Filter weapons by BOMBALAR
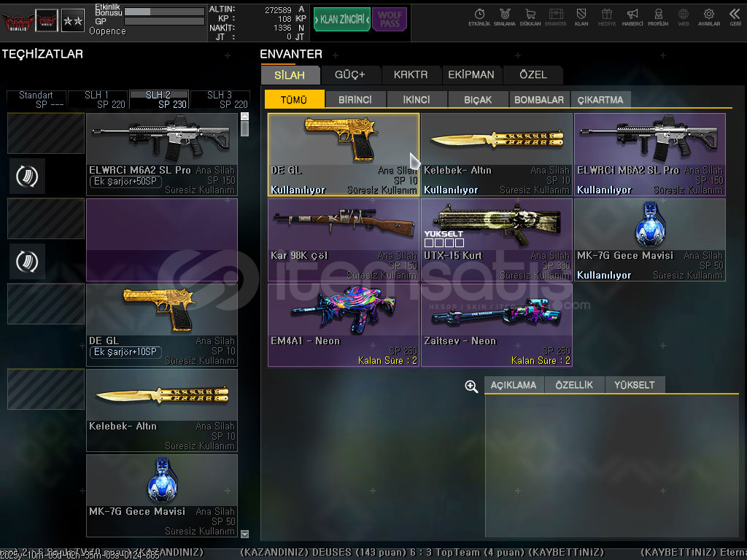 click(x=539, y=100)
